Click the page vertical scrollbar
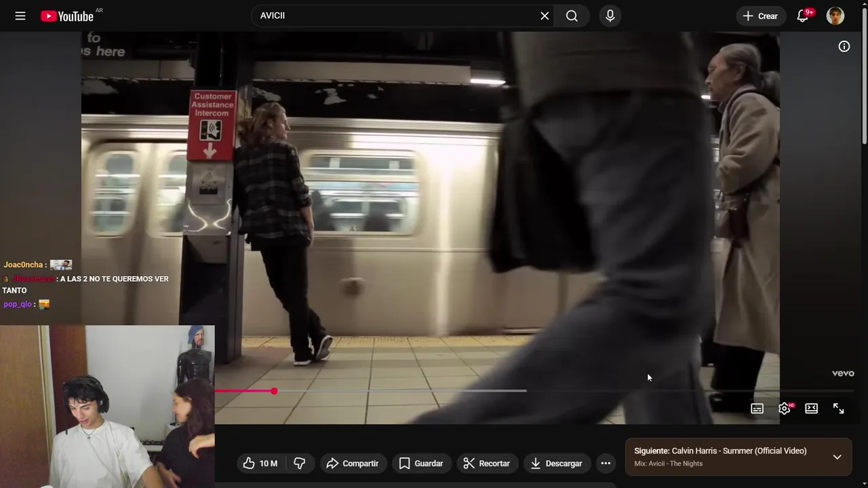Screen dimensions: 868x488 click(x=864, y=75)
